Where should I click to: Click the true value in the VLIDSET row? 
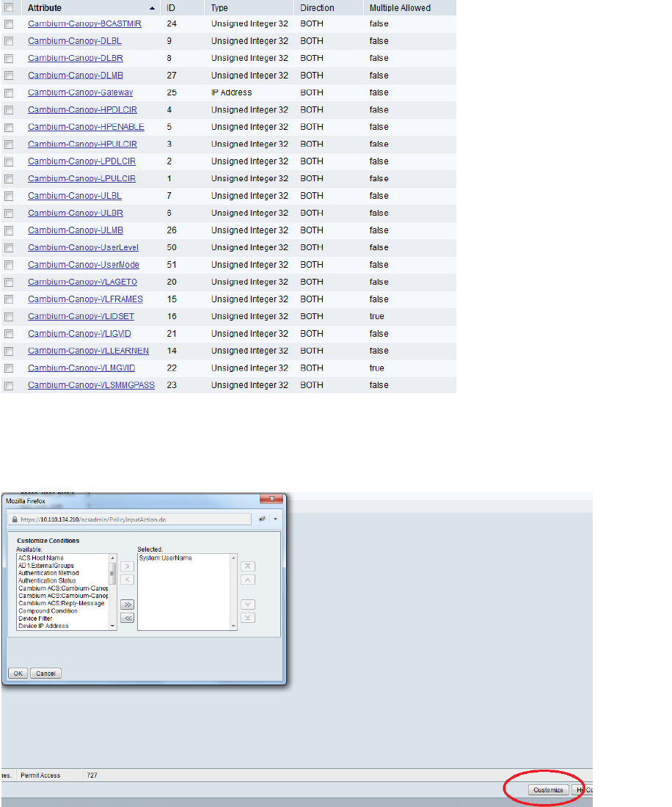click(x=376, y=316)
